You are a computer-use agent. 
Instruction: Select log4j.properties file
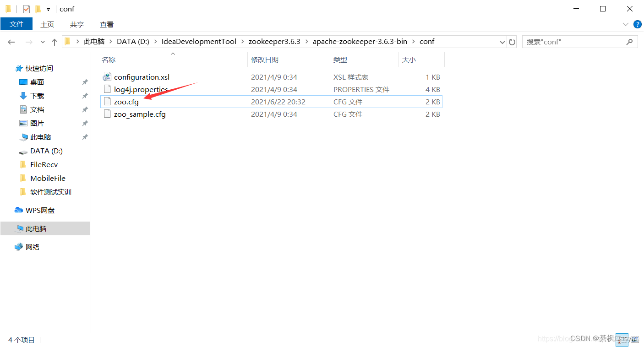[x=141, y=89]
